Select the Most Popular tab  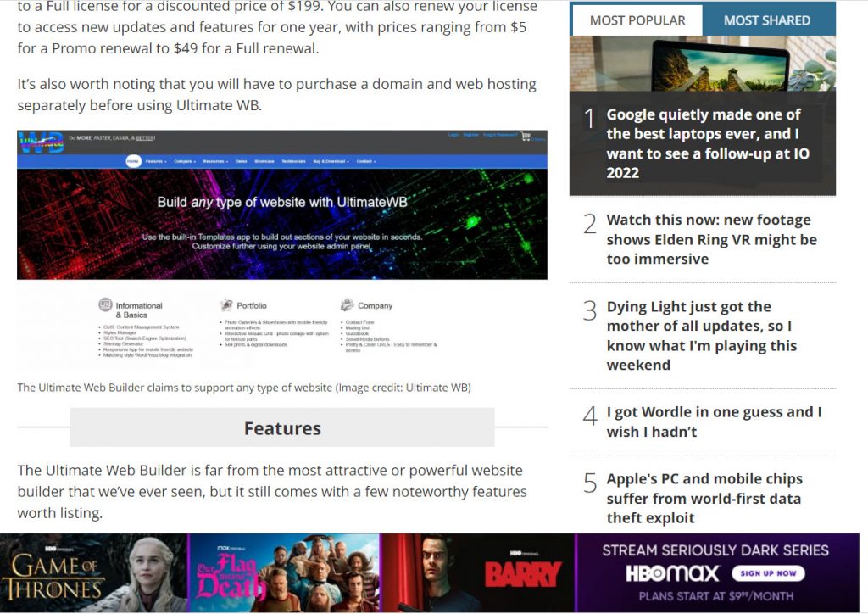637,20
